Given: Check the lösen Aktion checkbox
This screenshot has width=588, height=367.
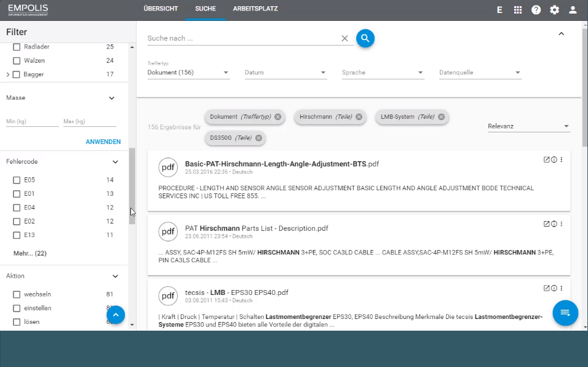Looking at the screenshot, I should pyautogui.click(x=17, y=322).
